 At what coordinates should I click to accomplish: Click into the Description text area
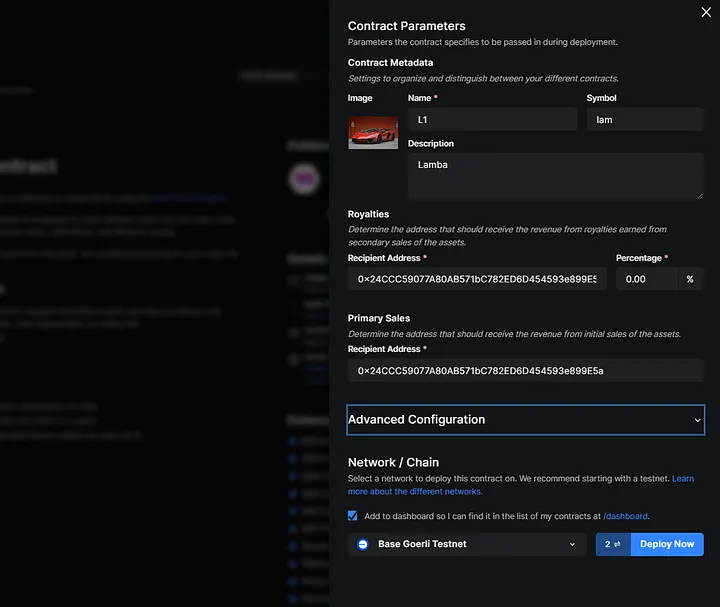pyautogui.click(x=555, y=175)
